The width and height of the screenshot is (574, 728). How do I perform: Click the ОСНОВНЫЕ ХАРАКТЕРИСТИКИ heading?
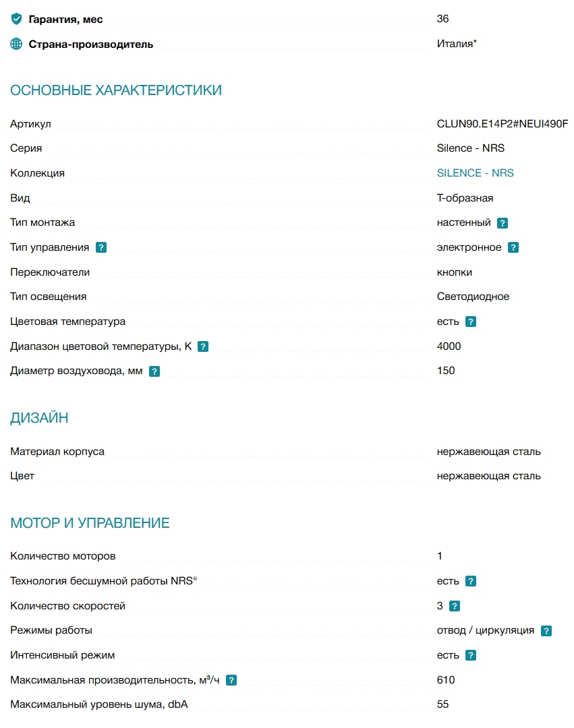pyautogui.click(x=116, y=90)
